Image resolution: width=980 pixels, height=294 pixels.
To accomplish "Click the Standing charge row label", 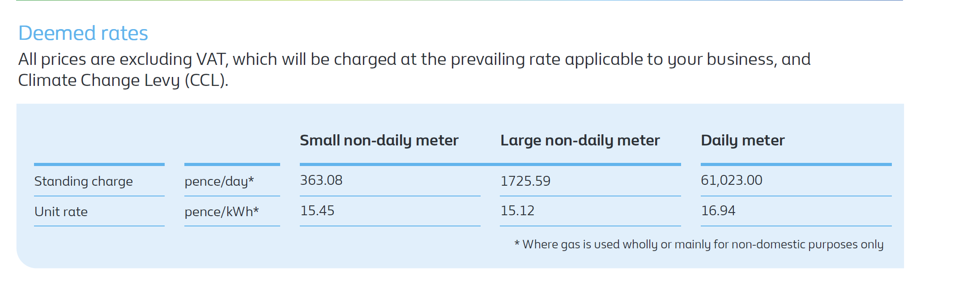I will [x=84, y=181].
